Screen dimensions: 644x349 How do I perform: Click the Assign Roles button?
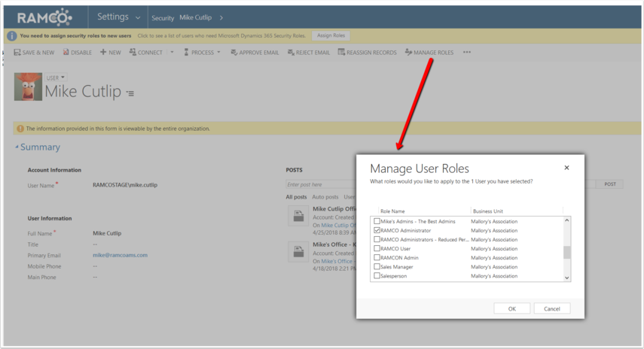(331, 35)
